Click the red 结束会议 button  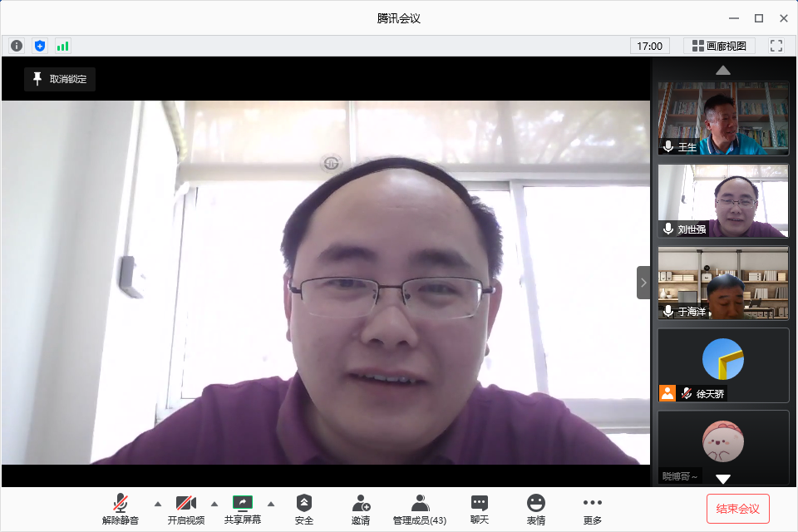pos(738,509)
